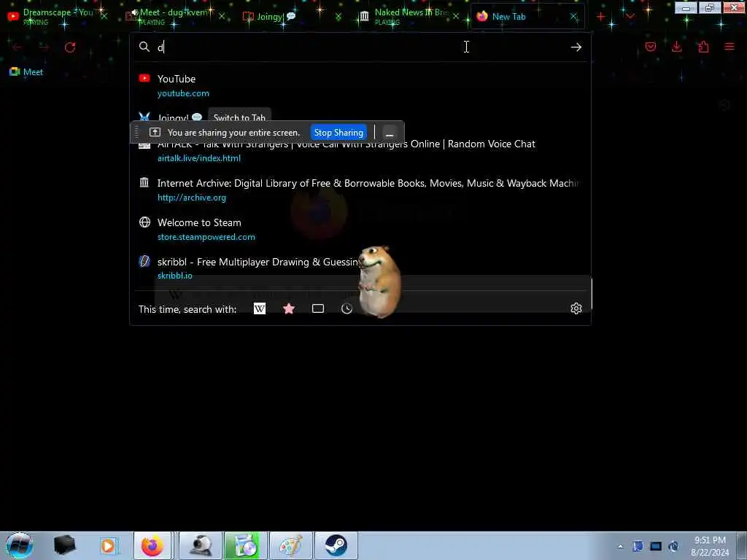Open the Meet bookmark
Viewport: 747px width, 560px height.
tap(26, 72)
